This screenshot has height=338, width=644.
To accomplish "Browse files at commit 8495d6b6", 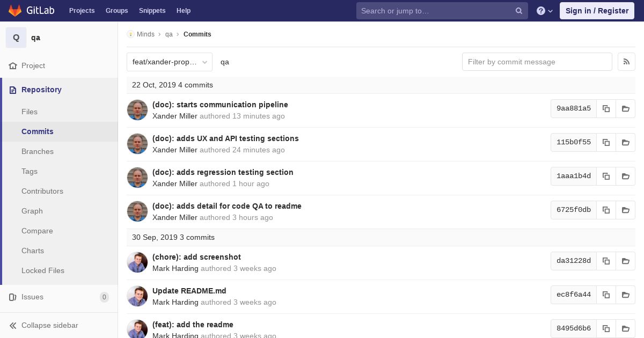I will pyautogui.click(x=625, y=328).
